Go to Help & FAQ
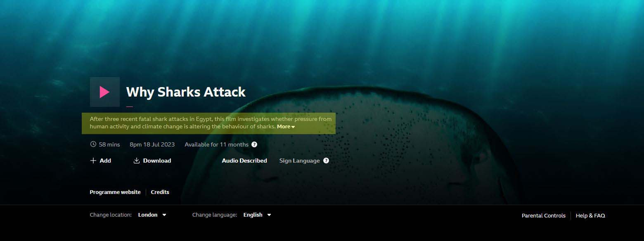 (590, 215)
